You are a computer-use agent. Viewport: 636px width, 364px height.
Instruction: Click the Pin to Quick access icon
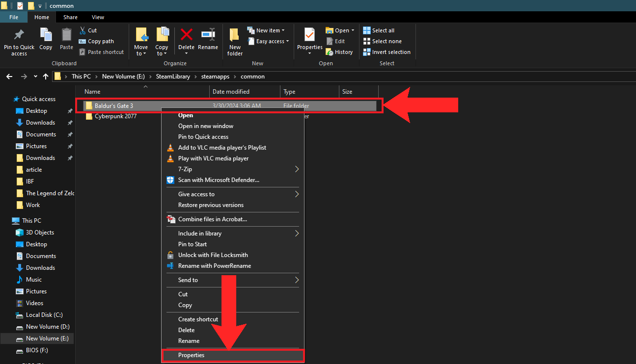click(19, 35)
